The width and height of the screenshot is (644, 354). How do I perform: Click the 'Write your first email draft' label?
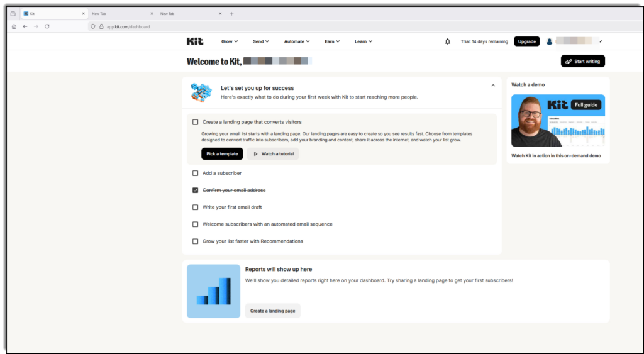click(232, 207)
